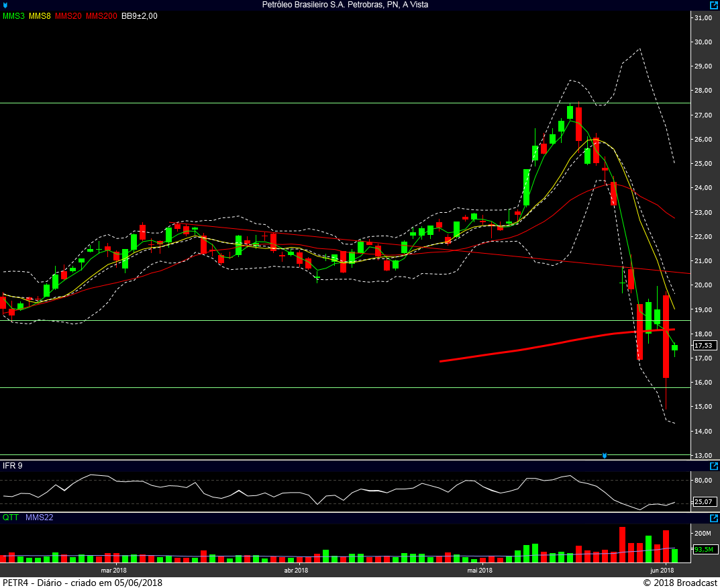The height and width of the screenshot is (588, 720).
Task: Click the 28,00 price axis label
Action: pos(703,91)
